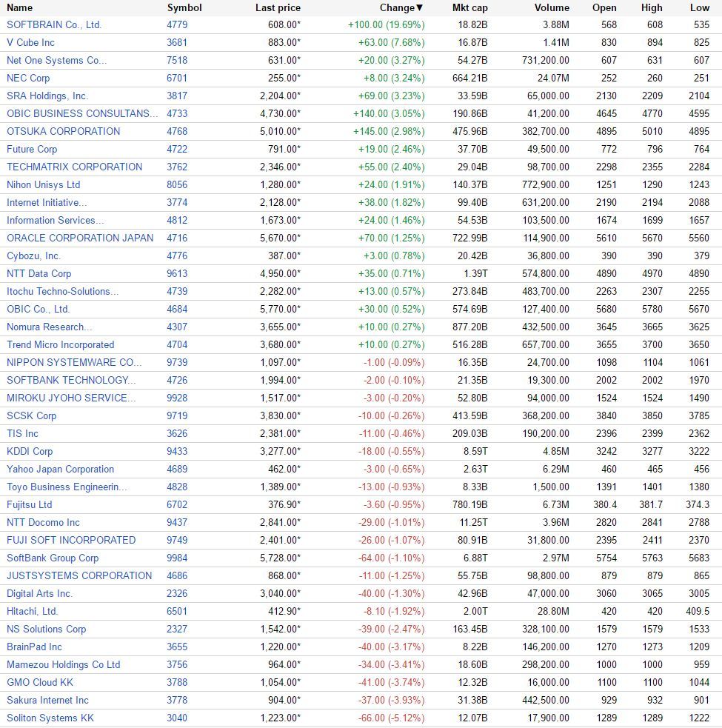Open OBIC Co., Ltd. link
722x728 pixels.
coord(38,310)
